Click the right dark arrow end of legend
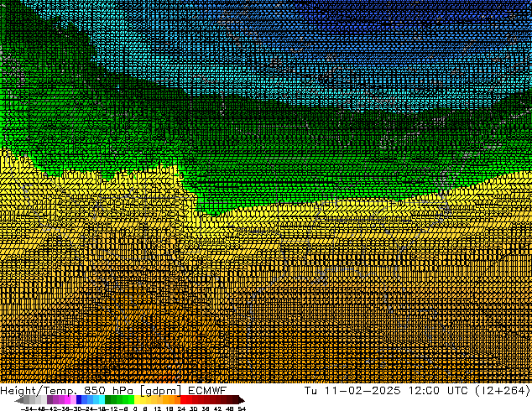The height and width of the screenshot is (411, 532). [x=242, y=400]
